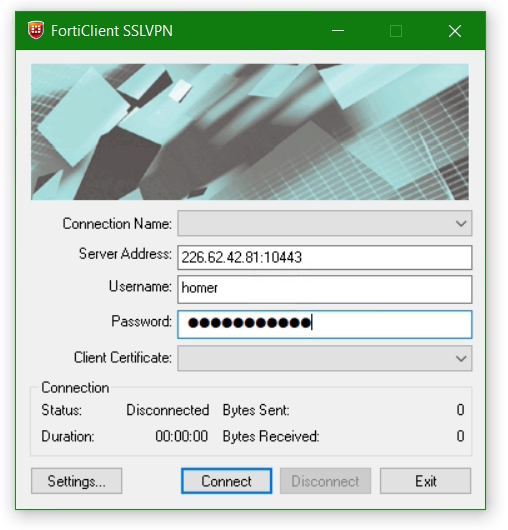The width and height of the screenshot is (508, 530).
Task: Open the Client Certificate dropdown
Action: tap(324, 358)
